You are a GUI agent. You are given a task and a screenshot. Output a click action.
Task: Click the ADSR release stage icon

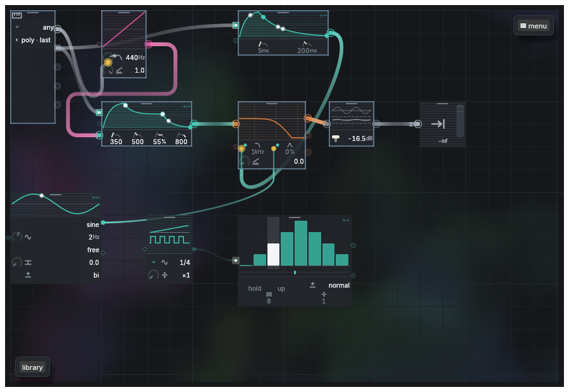tap(180, 135)
